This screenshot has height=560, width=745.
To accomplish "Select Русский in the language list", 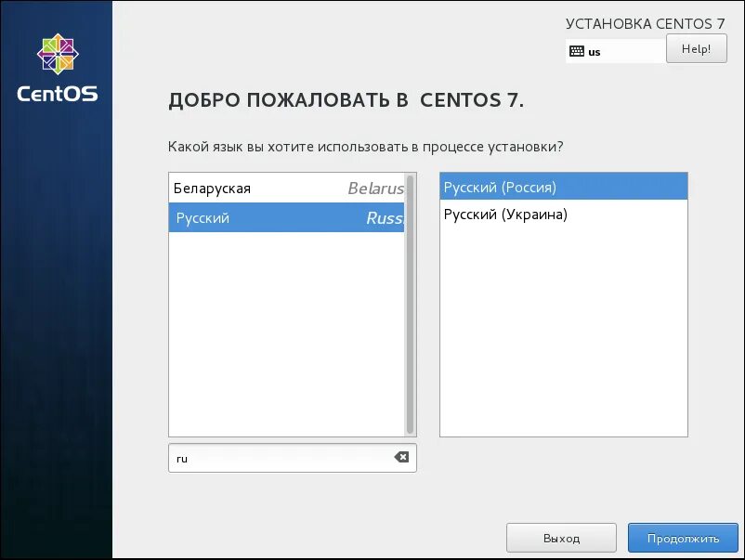I will click(x=286, y=217).
